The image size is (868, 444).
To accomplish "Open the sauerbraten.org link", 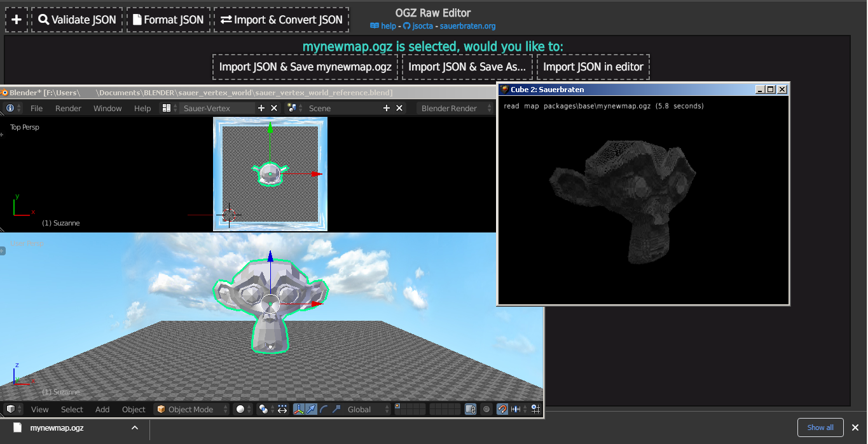I will click(467, 26).
